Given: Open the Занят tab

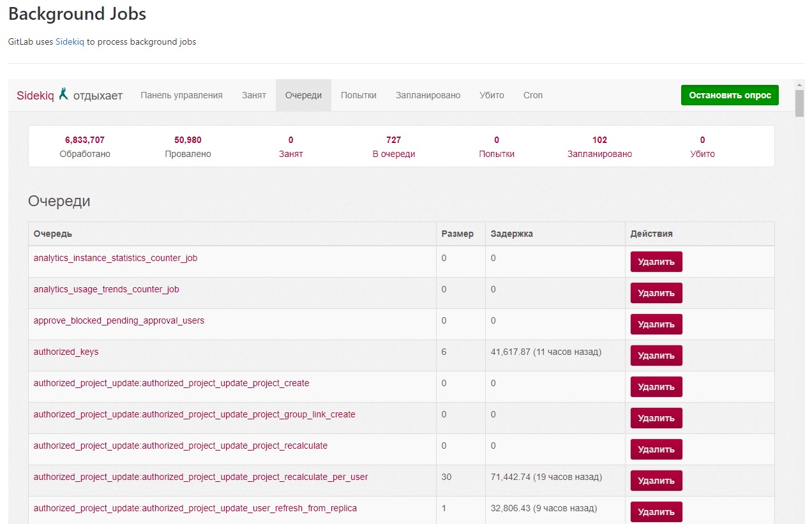Looking at the screenshot, I should 253,94.
